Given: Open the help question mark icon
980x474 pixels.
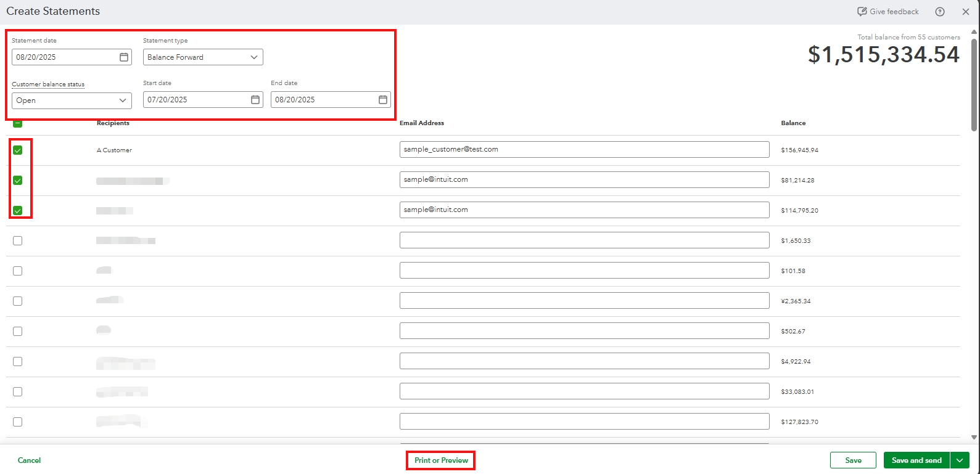Looking at the screenshot, I should (940, 12).
